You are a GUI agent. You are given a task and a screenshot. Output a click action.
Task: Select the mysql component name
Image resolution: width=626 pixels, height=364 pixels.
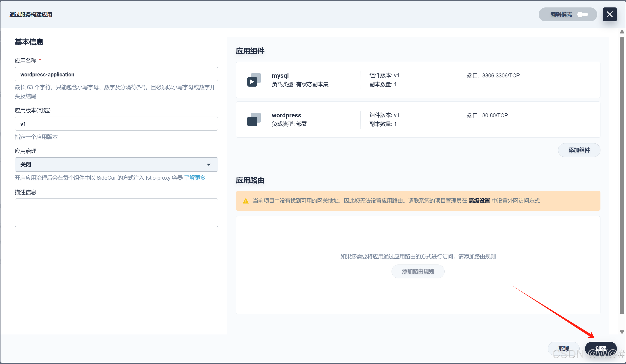click(280, 75)
